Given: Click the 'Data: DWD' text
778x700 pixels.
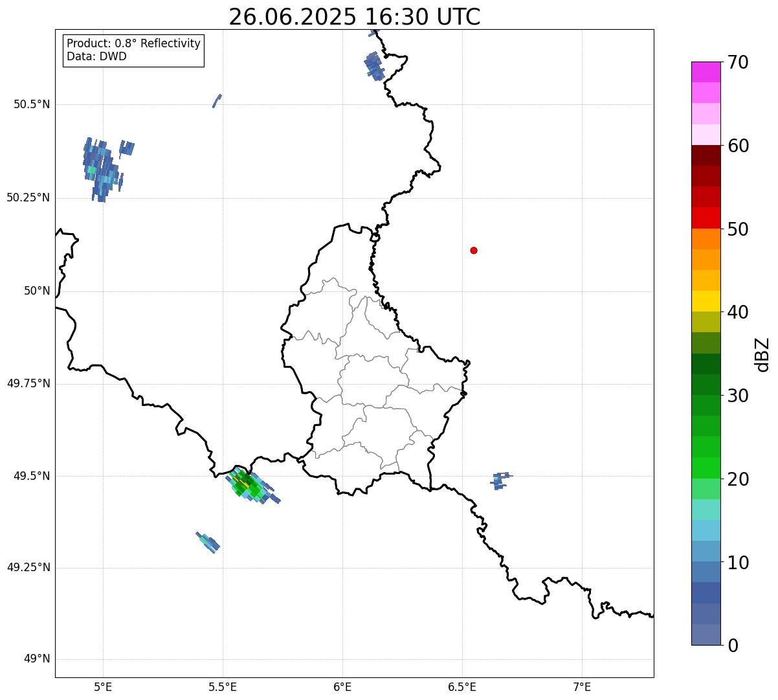Looking at the screenshot, I should tap(97, 56).
